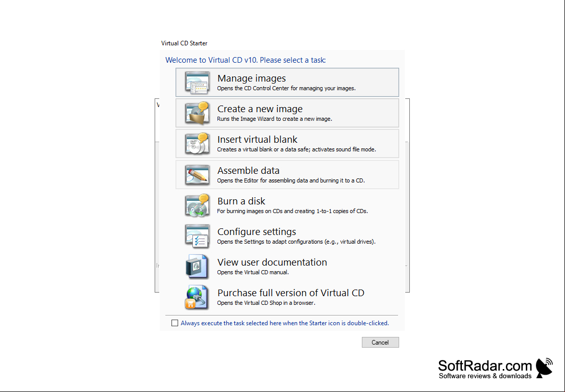The height and width of the screenshot is (392, 565).
Task: Click the Manage images icon
Action: coord(197,83)
